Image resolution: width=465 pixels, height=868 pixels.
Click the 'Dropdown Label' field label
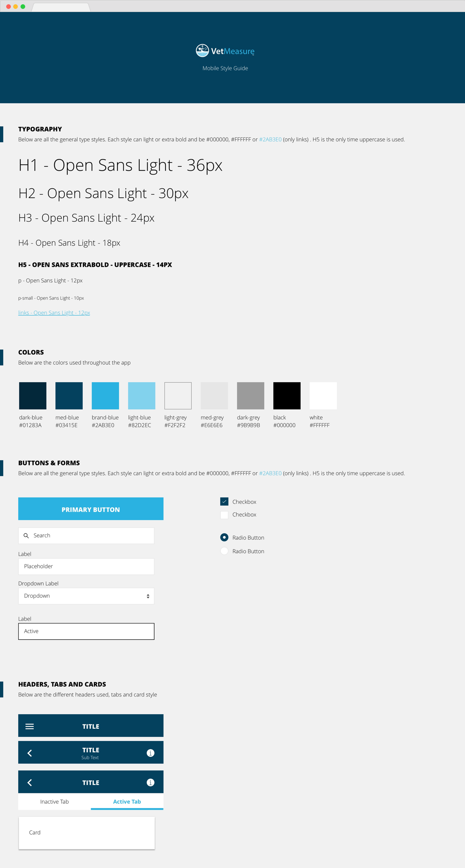point(38,583)
